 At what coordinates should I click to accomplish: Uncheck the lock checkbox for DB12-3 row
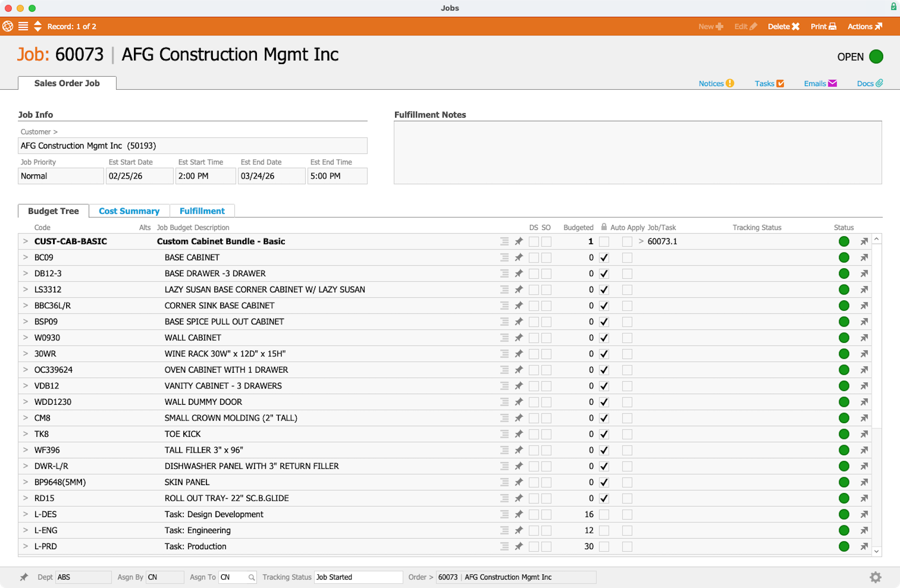click(604, 274)
